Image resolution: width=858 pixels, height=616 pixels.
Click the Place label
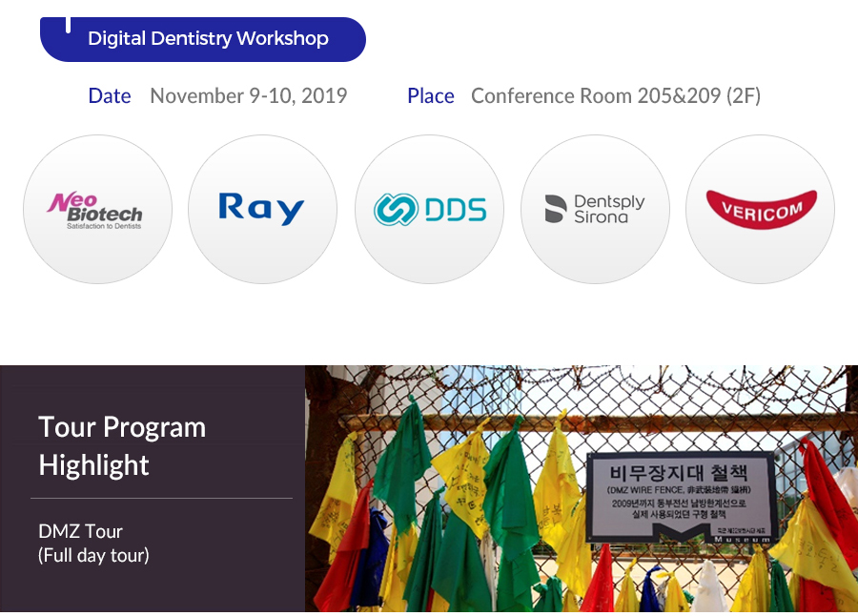pyautogui.click(x=431, y=95)
